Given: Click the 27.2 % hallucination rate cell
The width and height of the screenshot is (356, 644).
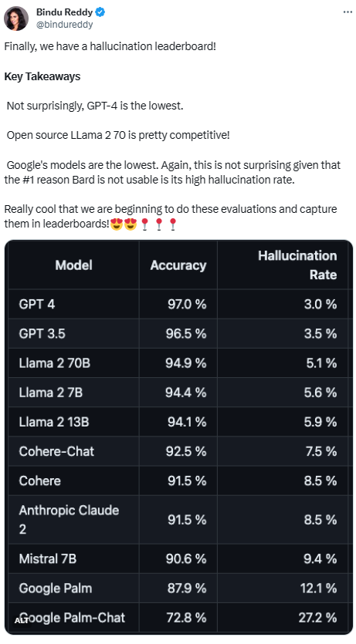Looking at the screenshot, I should coord(317,617).
